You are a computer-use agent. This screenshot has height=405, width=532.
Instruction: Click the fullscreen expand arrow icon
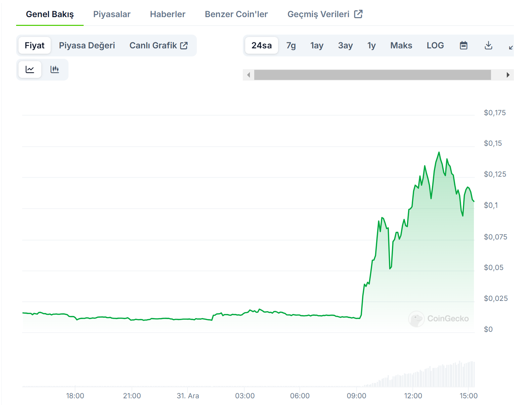tap(511, 47)
